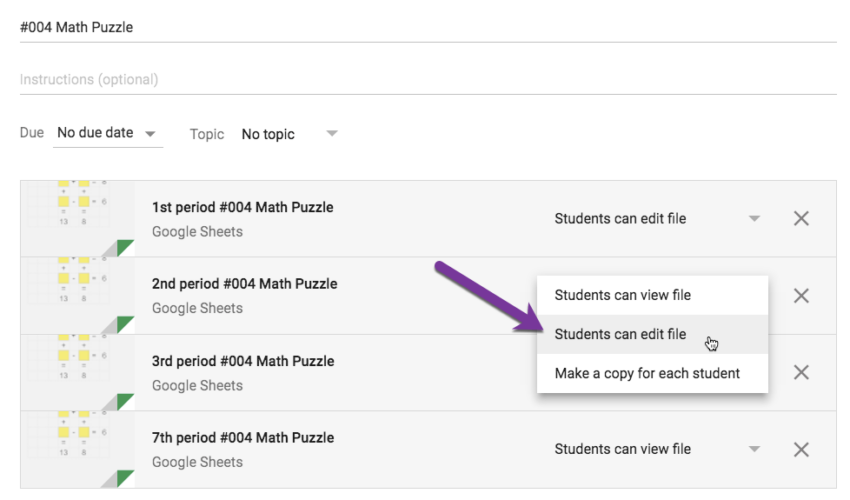
Task: Open 7th period file thumbnail
Action: click(x=78, y=450)
